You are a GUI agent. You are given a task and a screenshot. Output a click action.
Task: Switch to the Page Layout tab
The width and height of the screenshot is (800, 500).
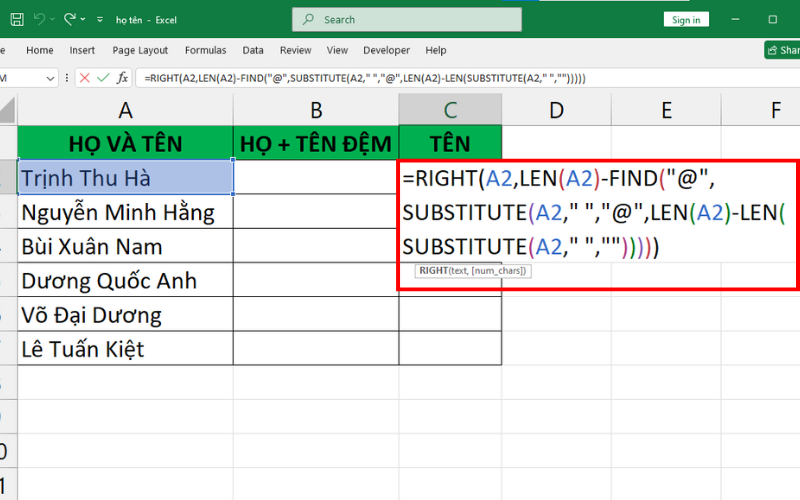click(x=140, y=50)
